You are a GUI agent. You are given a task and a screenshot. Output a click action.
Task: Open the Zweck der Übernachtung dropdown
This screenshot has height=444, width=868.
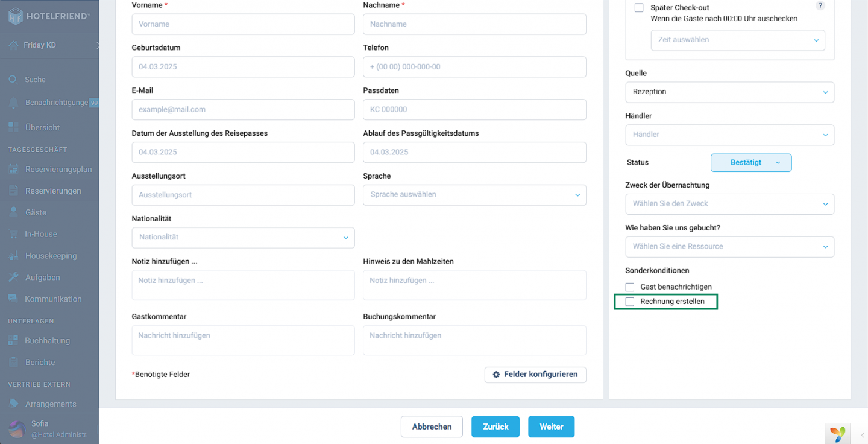[x=730, y=204]
